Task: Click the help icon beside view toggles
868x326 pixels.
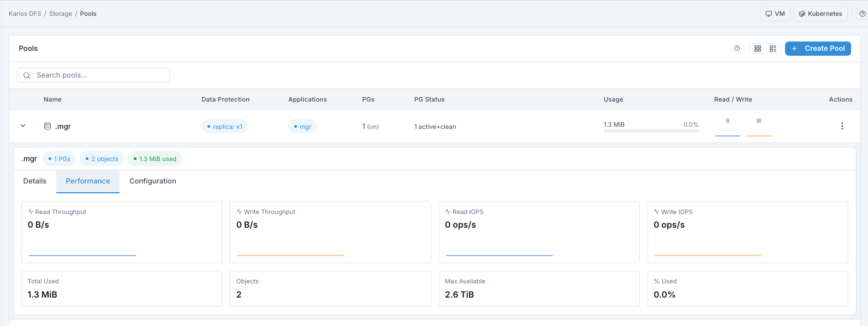Action: point(737,48)
